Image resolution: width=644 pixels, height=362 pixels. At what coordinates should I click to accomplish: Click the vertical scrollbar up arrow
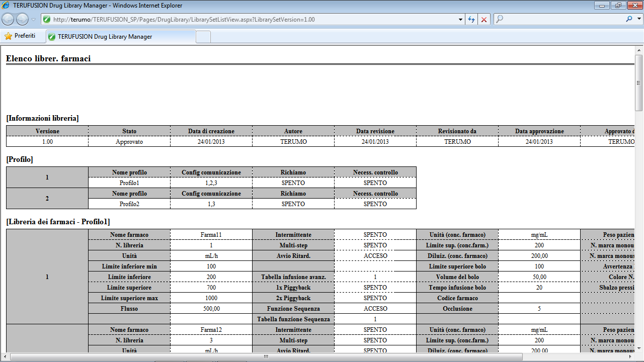pos(639,50)
